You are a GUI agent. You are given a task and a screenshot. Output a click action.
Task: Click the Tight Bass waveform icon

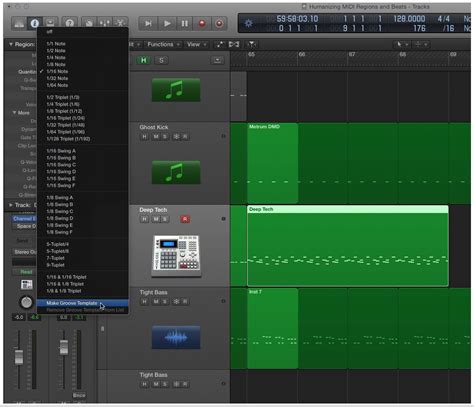click(x=176, y=337)
